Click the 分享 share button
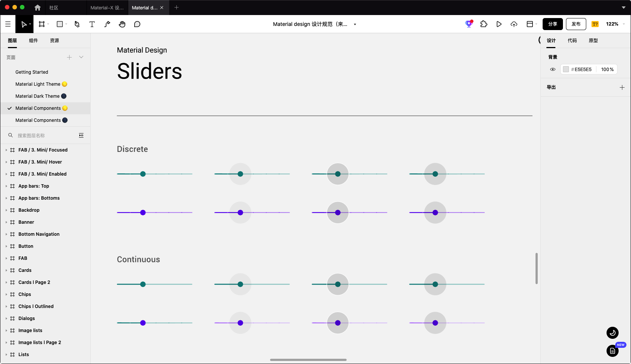The image size is (631, 364). pyautogui.click(x=553, y=24)
